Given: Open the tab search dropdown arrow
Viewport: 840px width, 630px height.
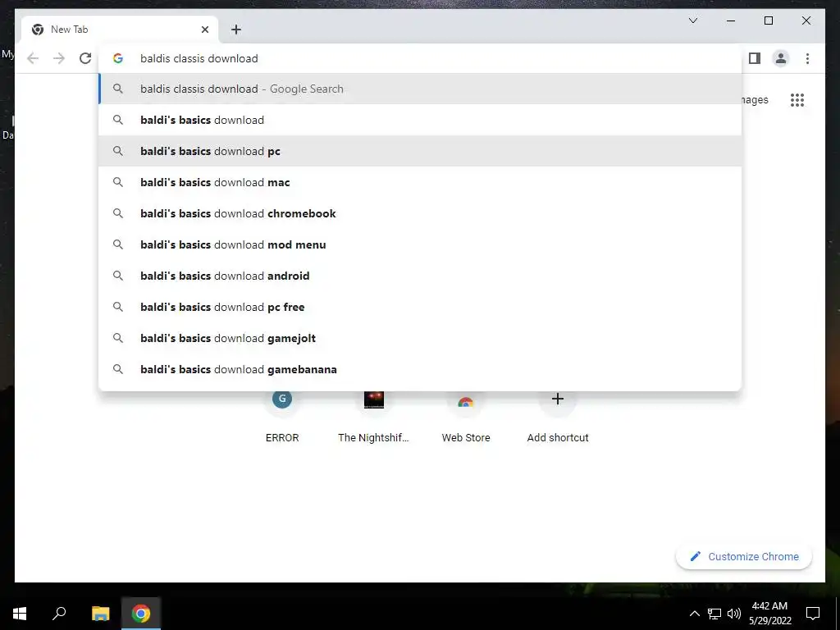Looking at the screenshot, I should (692, 21).
